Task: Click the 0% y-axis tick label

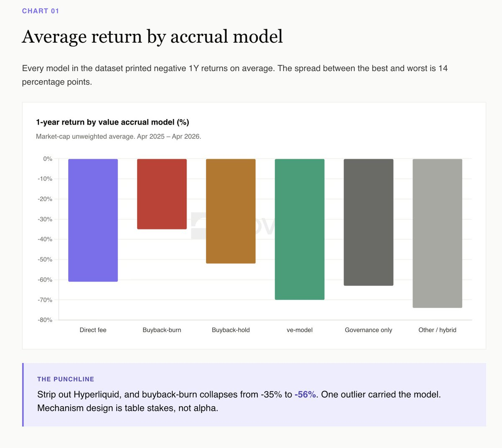Action: point(48,159)
